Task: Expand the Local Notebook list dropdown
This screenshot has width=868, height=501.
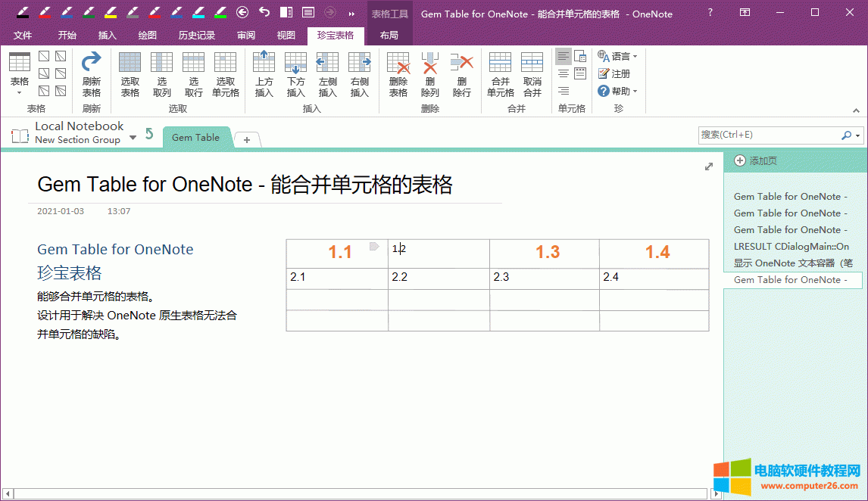Action: (x=133, y=137)
